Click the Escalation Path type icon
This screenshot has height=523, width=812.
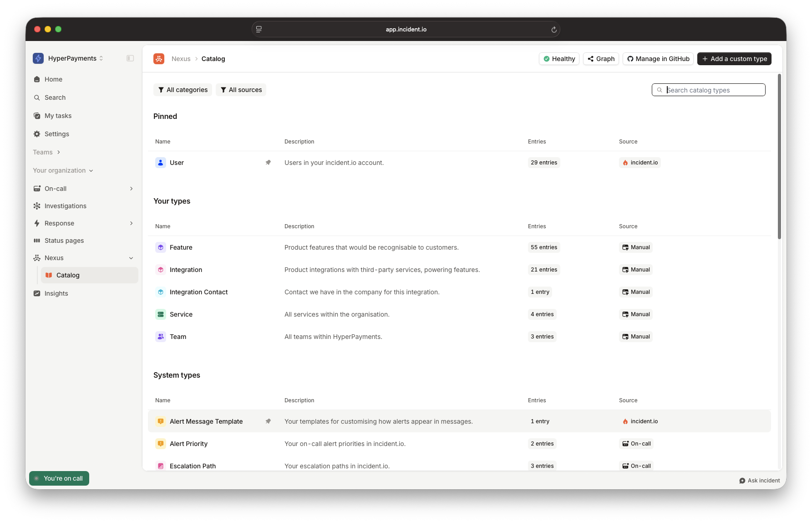coord(161,466)
